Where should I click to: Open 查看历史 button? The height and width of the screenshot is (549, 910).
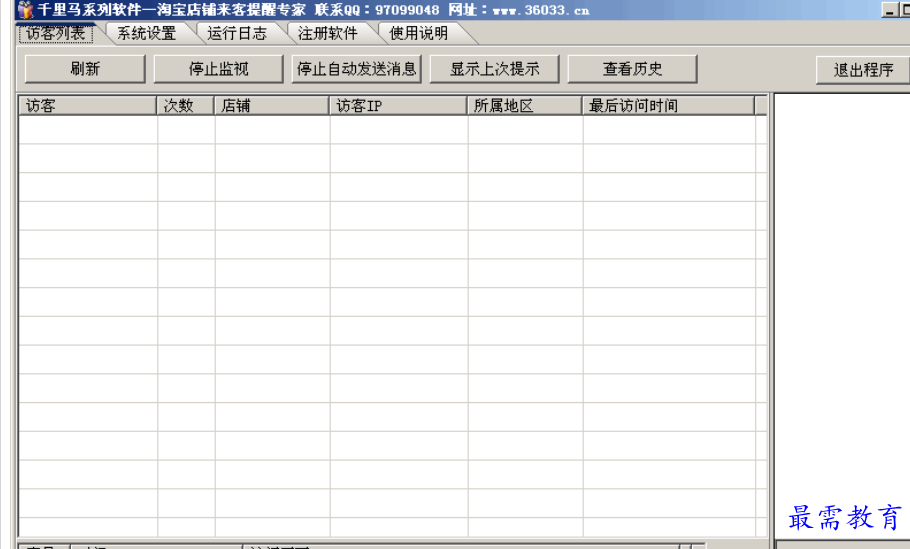[x=632, y=69]
